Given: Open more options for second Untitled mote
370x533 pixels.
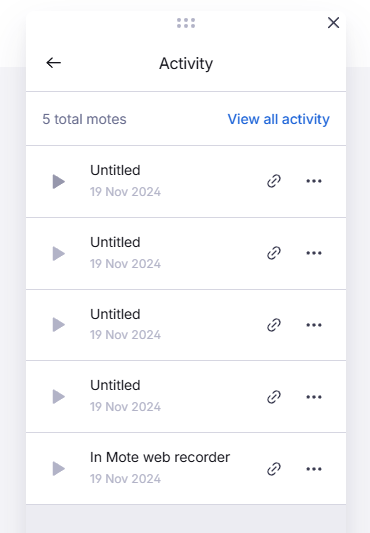Looking at the screenshot, I should 314,253.
